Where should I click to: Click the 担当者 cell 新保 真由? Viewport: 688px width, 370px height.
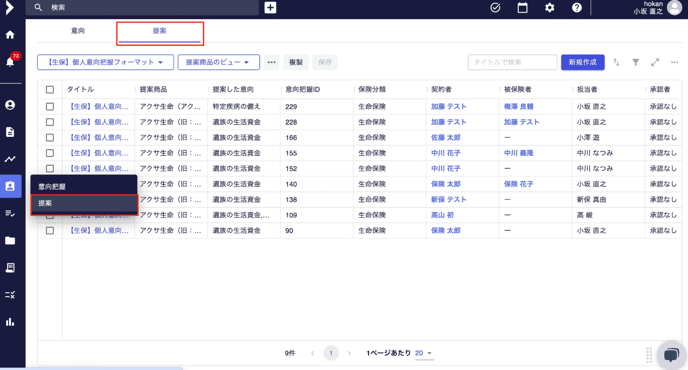[591, 200]
